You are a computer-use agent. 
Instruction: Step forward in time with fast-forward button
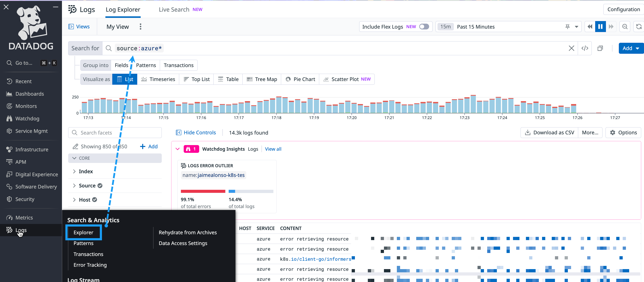click(611, 26)
